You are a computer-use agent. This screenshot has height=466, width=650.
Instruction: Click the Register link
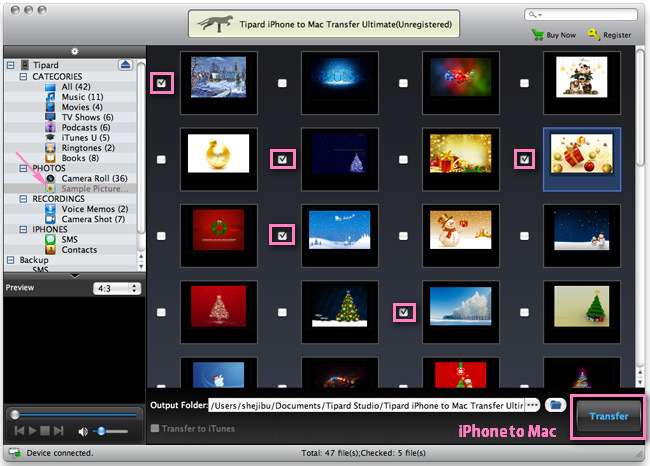(x=617, y=35)
